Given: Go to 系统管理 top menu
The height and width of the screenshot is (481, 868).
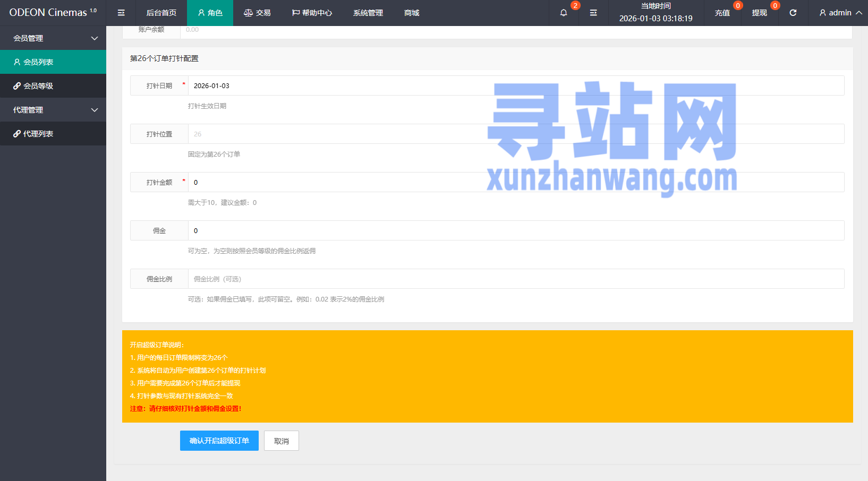Looking at the screenshot, I should pyautogui.click(x=368, y=13).
